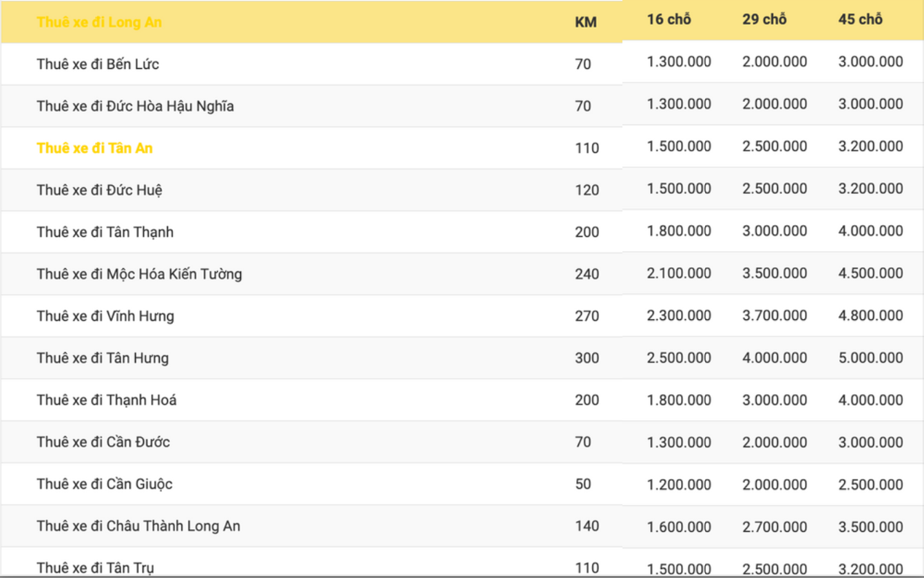This screenshot has width=924, height=578.
Task: Select the 'Thuê xe đi Thạnh Hoá' row
Action: [107, 400]
